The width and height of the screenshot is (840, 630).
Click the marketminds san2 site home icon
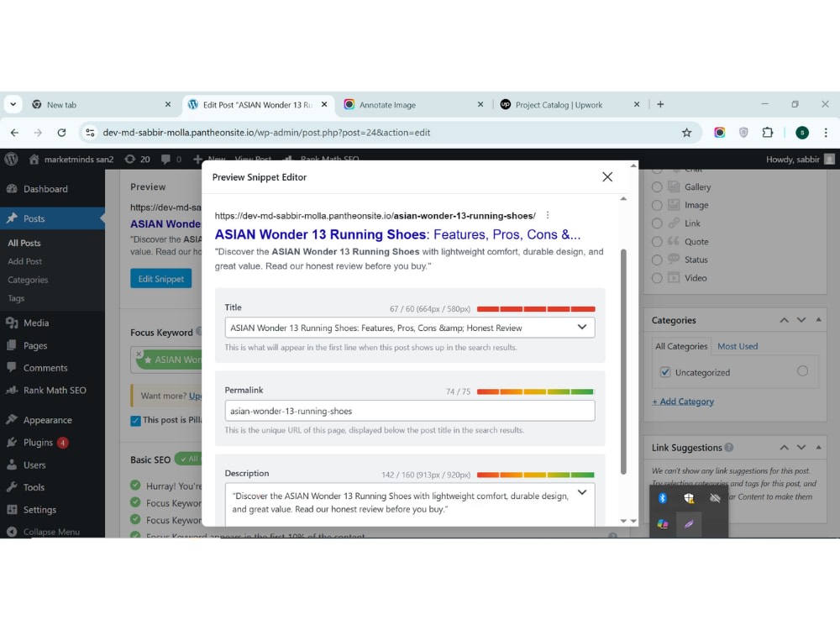[x=34, y=159]
